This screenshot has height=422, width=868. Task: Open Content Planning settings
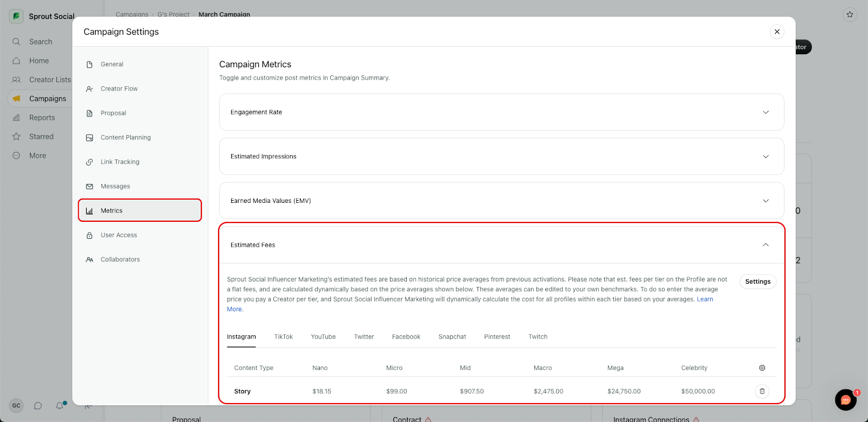pyautogui.click(x=140, y=137)
